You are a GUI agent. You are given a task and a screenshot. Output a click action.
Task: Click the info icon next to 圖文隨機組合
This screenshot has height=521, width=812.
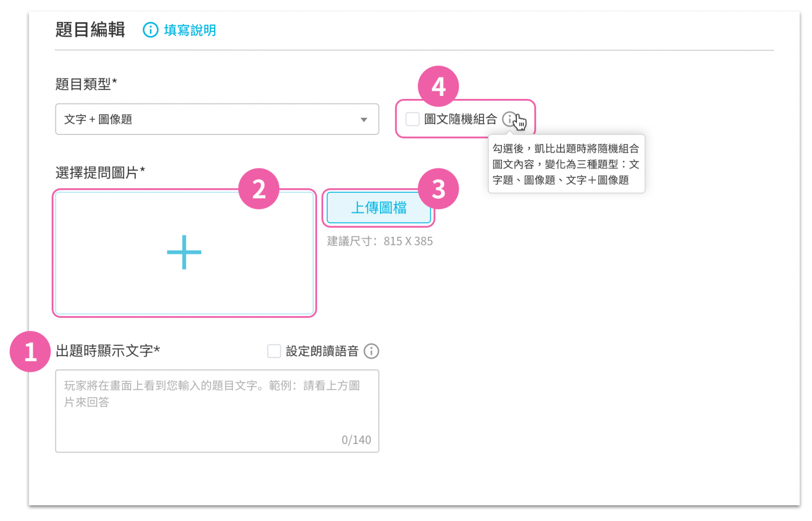click(x=509, y=119)
